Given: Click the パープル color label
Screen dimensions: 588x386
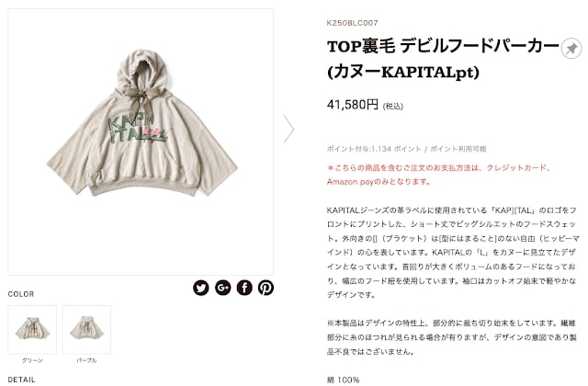Looking at the screenshot, I should 86,360.
